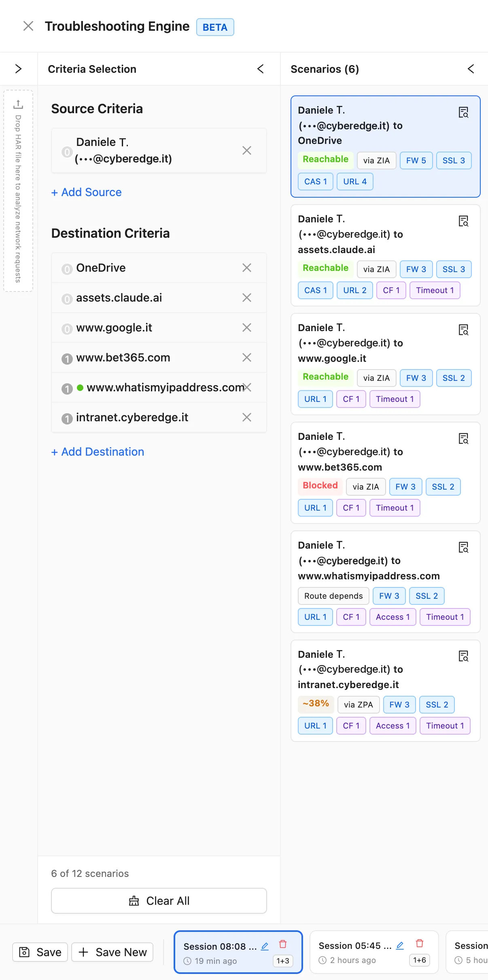Click the 1+6 badge on Session 05:45
The width and height of the screenshot is (488, 980).
[x=420, y=960]
